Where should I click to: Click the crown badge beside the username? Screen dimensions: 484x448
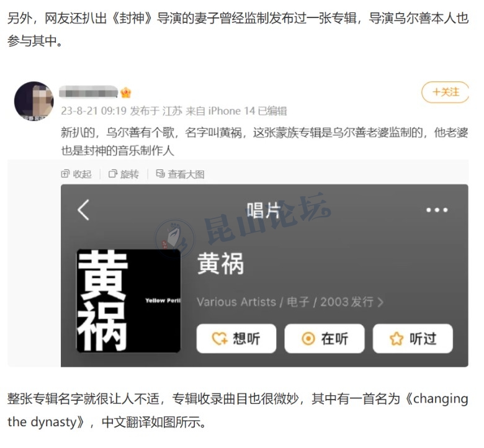tap(126, 92)
